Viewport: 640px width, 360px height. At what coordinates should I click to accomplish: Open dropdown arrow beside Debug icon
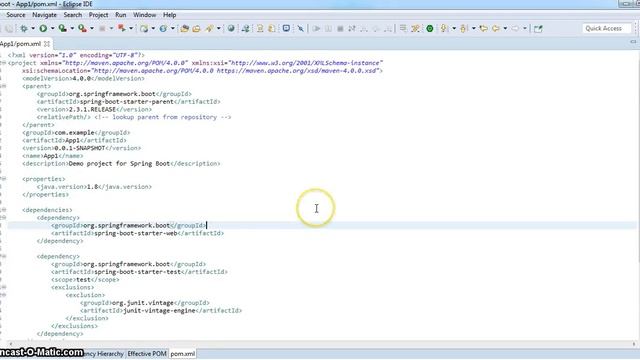(33, 29)
